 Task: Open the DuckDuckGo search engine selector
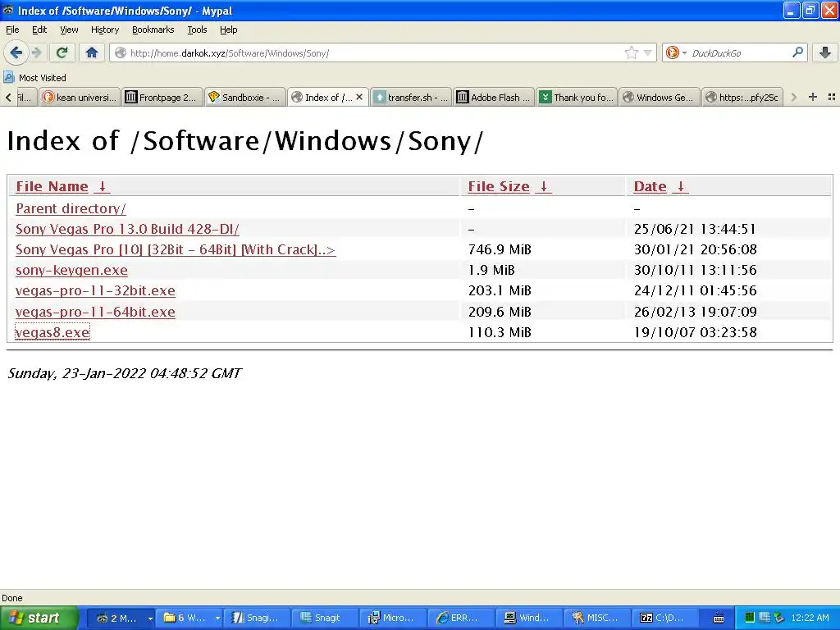click(x=676, y=52)
